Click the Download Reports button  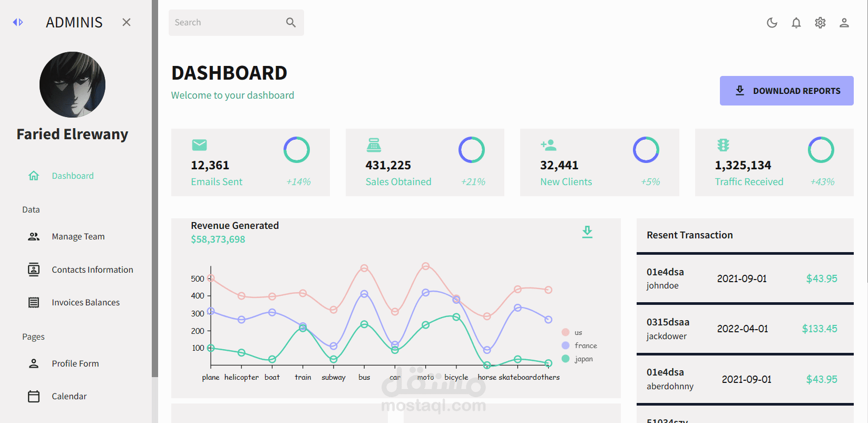(x=787, y=91)
